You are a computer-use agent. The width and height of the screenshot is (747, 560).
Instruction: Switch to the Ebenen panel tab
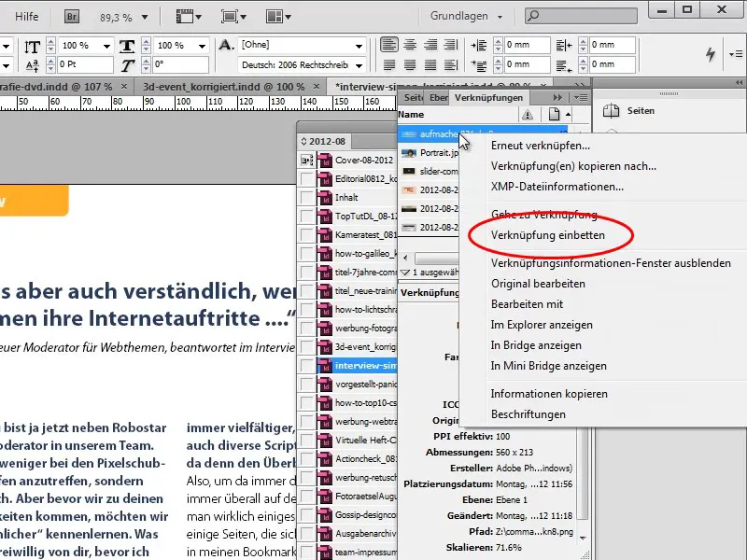pos(438,98)
